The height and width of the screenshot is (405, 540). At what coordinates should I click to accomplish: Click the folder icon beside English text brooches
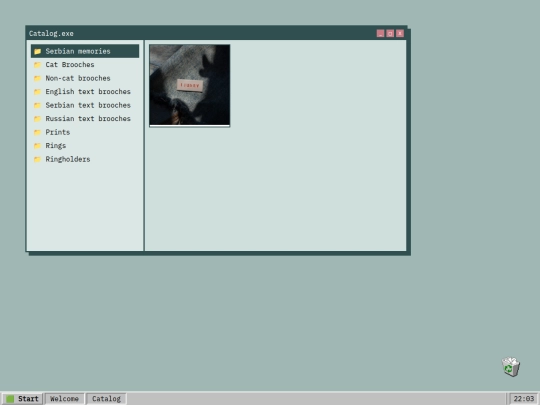37,92
